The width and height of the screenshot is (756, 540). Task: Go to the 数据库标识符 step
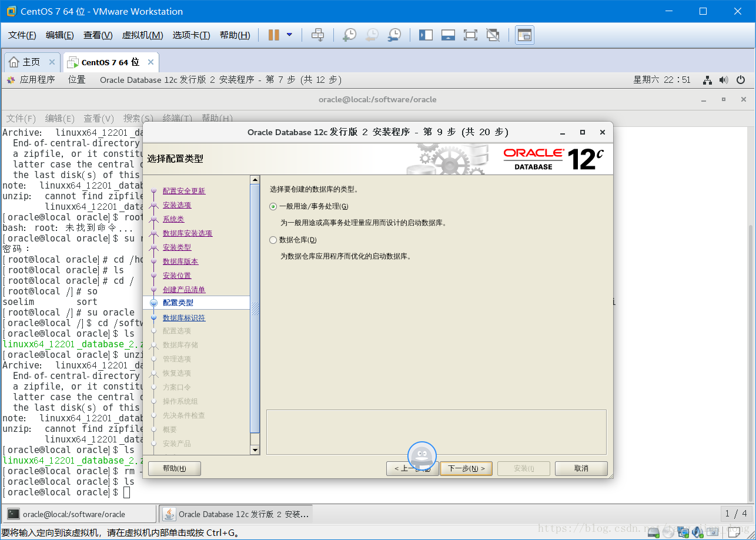(x=184, y=318)
